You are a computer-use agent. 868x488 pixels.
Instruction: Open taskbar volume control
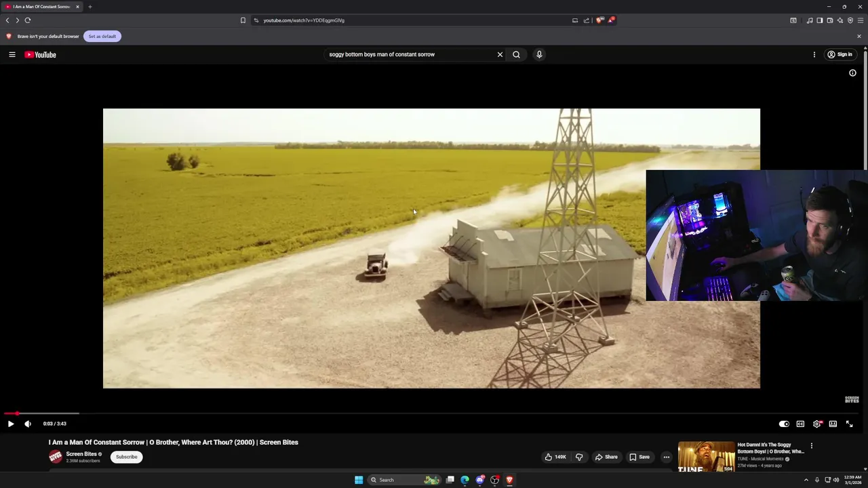[x=835, y=480]
